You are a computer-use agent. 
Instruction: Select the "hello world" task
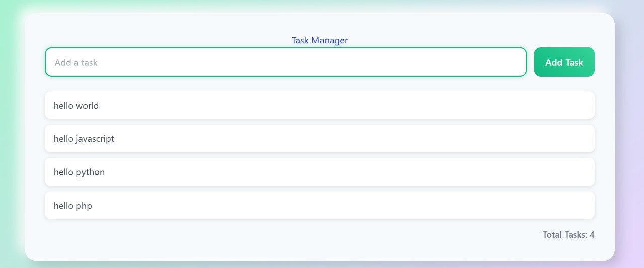319,105
